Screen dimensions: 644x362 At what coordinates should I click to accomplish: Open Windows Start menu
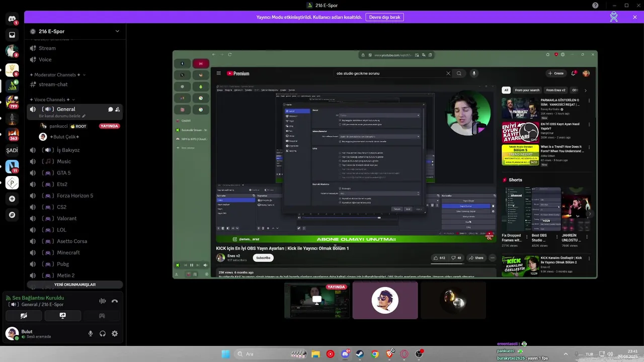225,354
